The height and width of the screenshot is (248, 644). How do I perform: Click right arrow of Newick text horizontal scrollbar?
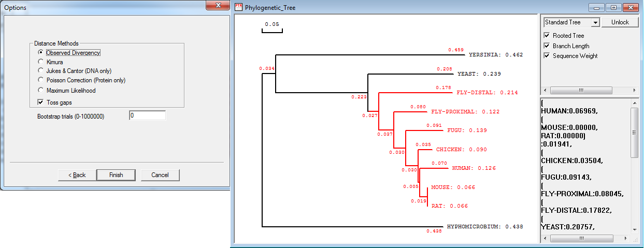[626, 239]
